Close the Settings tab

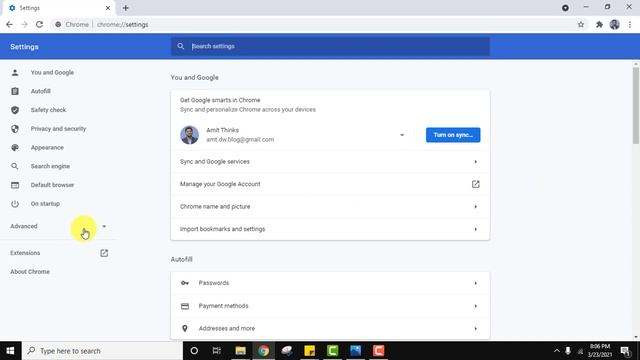click(x=108, y=8)
